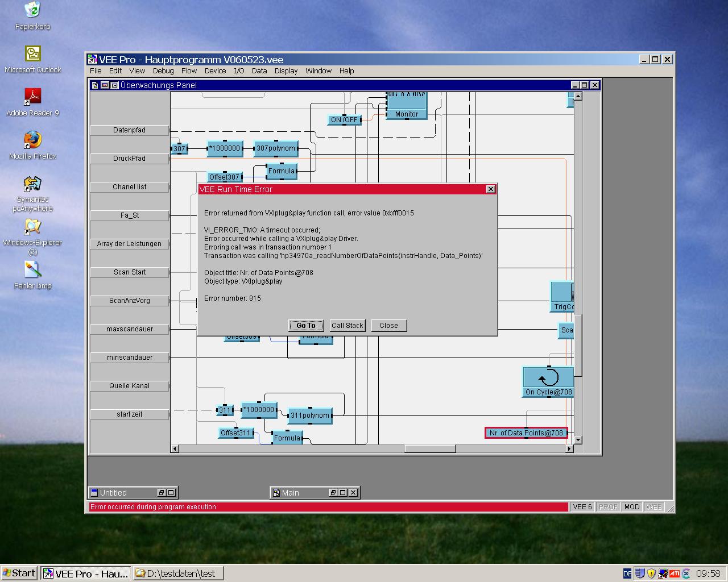Launch Adobe Reader 9 from desktop
This screenshot has width=728, height=582.
[33, 98]
